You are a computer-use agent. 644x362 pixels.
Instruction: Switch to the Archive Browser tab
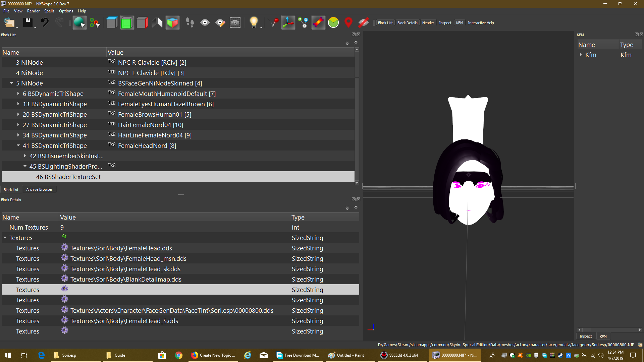pos(39,189)
